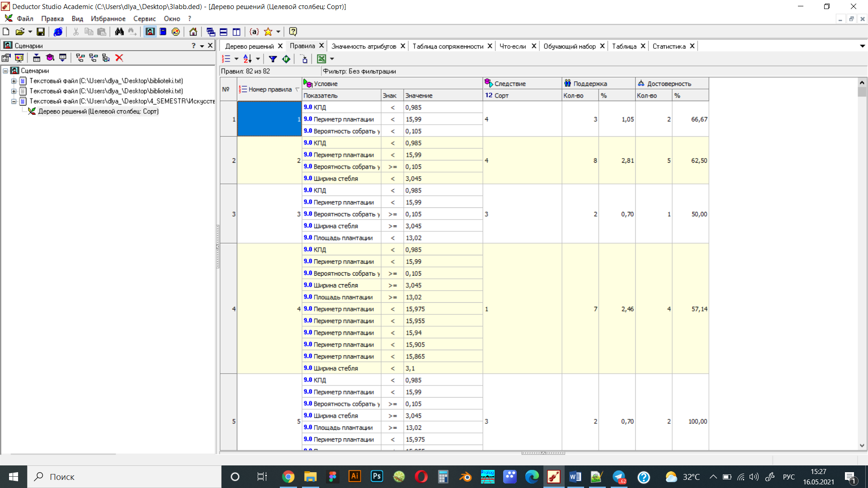Tile windows vertically with the side-by-side icon
Screen dimensions: 868x488
point(236,32)
